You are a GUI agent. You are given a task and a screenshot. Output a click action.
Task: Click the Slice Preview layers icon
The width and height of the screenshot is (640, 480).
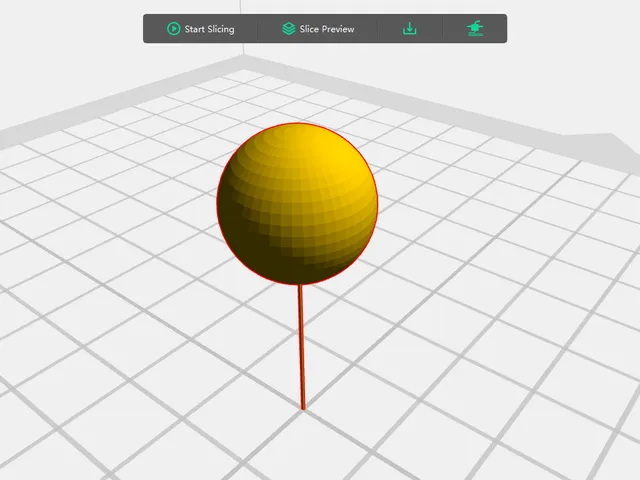(x=289, y=29)
